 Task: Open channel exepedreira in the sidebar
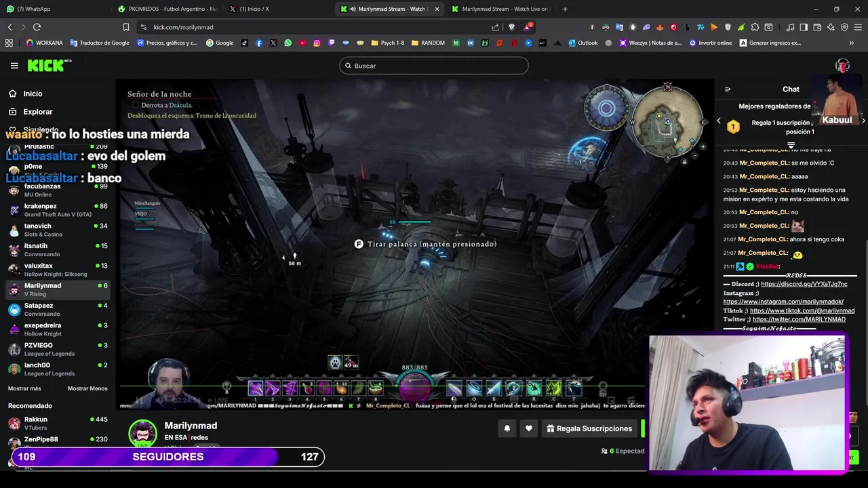(58, 329)
